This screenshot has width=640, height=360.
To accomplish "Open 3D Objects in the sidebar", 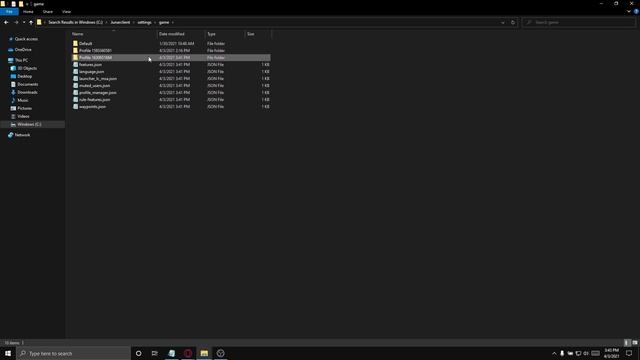I will (x=27, y=69).
